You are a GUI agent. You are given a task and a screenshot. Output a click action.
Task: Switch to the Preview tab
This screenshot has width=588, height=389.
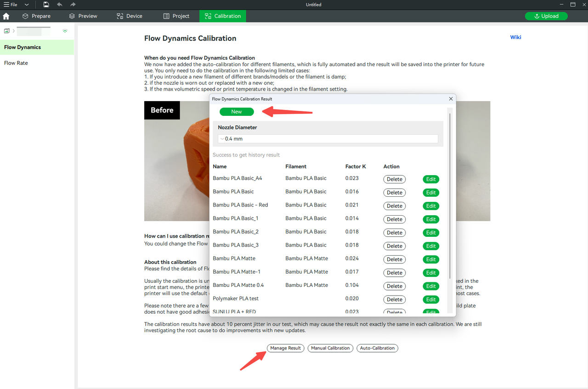(83, 16)
